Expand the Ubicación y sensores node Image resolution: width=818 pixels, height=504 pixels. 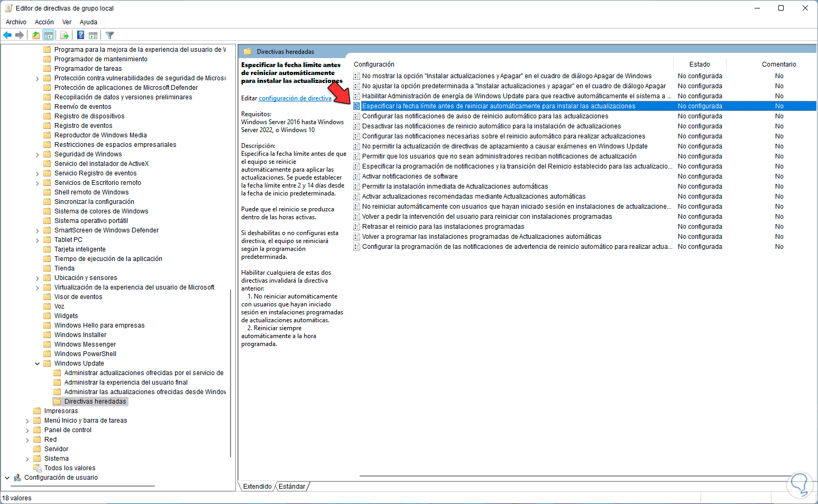tap(37, 278)
